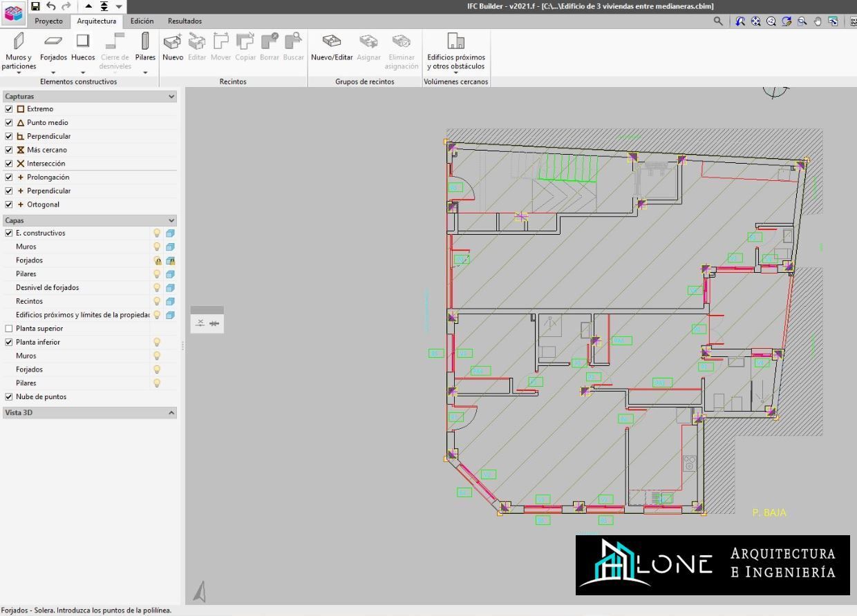Click the Redo arrow icon
857x616 pixels.
[x=66, y=6]
